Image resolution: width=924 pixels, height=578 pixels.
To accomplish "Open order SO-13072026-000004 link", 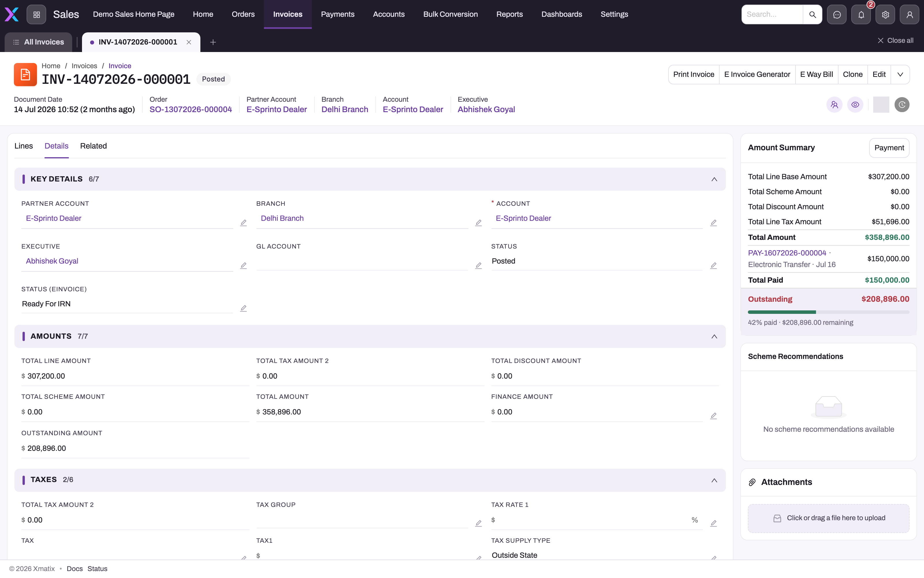I will pos(191,110).
